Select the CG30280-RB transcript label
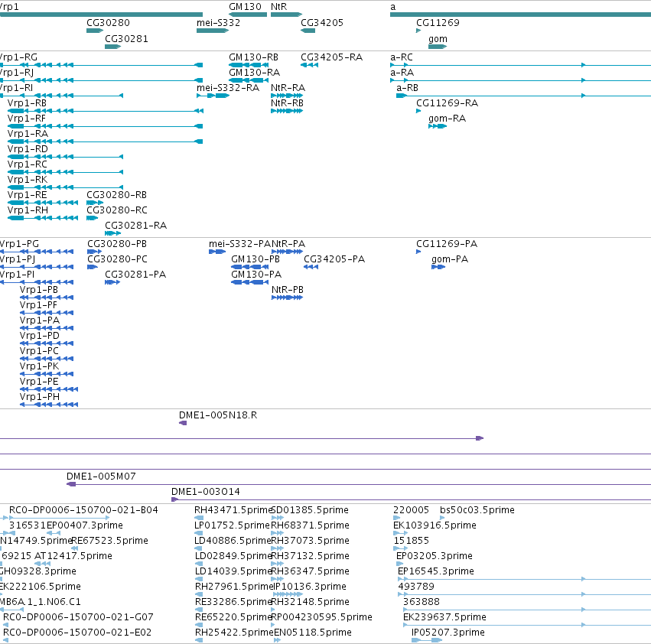 (x=117, y=195)
